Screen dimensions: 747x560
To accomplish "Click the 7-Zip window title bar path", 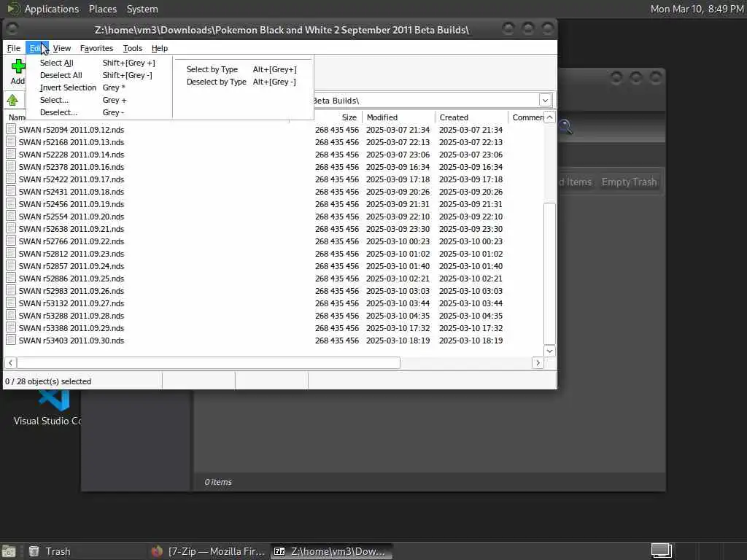I will tap(282, 30).
